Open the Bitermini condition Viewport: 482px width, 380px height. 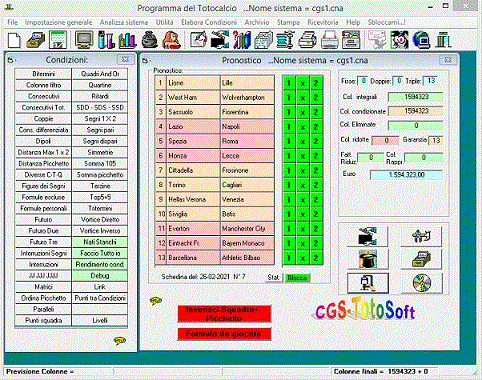(x=43, y=74)
